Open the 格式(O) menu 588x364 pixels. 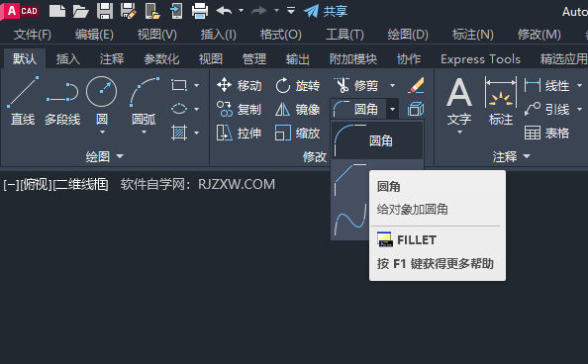pyautogui.click(x=281, y=35)
